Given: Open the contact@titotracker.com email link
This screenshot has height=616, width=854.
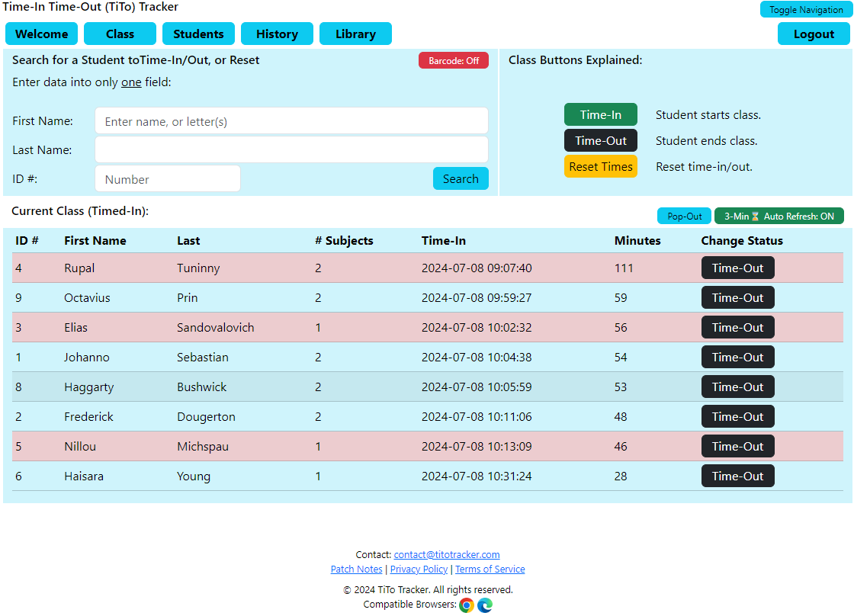Looking at the screenshot, I should (x=447, y=555).
